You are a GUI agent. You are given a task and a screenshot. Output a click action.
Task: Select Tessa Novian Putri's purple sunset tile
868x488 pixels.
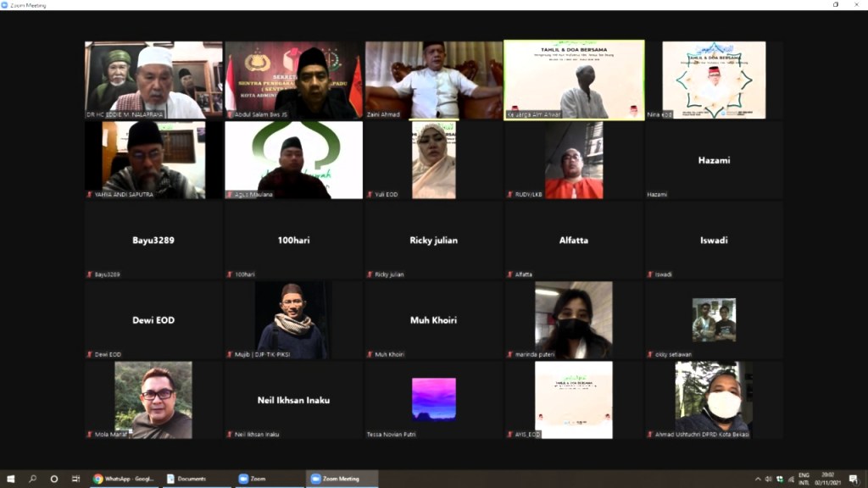coord(434,398)
